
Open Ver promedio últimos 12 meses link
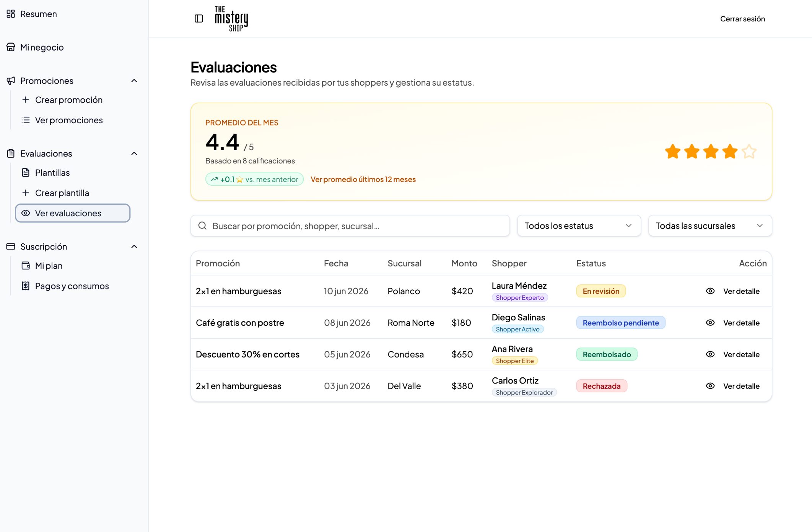click(x=363, y=179)
